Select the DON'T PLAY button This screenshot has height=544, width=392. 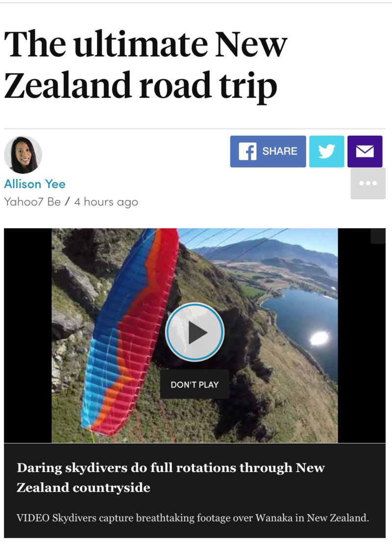point(195,384)
